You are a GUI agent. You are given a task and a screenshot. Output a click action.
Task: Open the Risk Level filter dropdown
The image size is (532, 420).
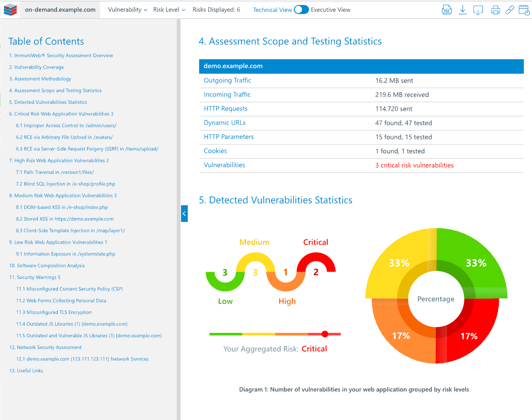pyautogui.click(x=170, y=10)
